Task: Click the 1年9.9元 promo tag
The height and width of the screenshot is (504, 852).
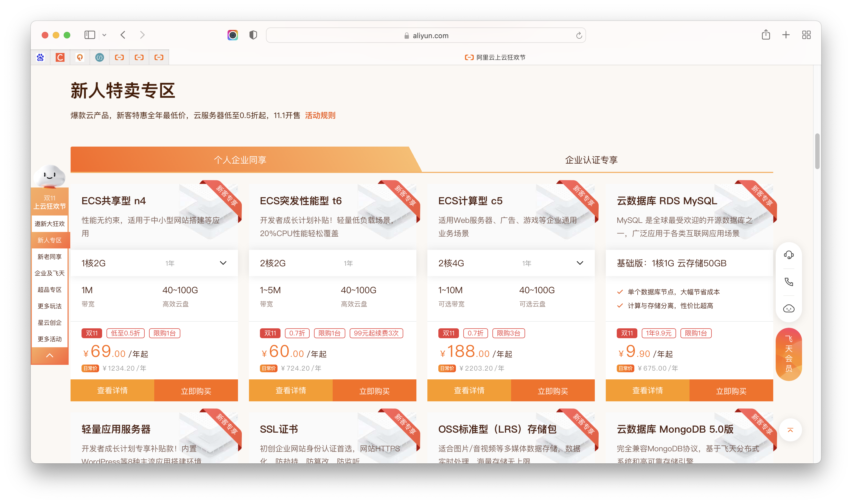Action: coord(658,333)
